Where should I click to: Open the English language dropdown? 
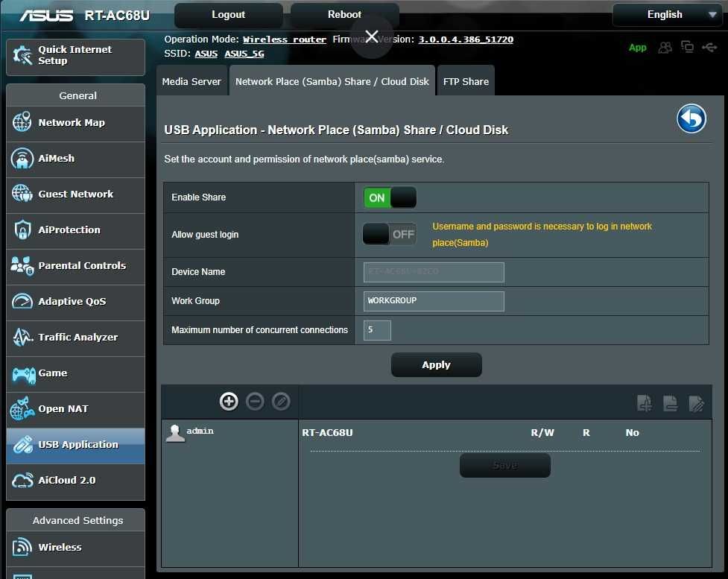(x=668, y=14)
